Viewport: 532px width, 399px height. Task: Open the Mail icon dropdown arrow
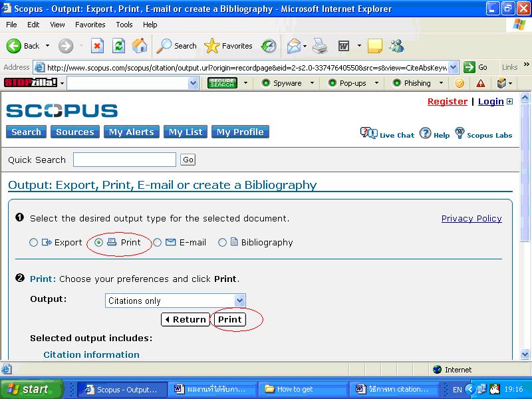click(305, 46)
